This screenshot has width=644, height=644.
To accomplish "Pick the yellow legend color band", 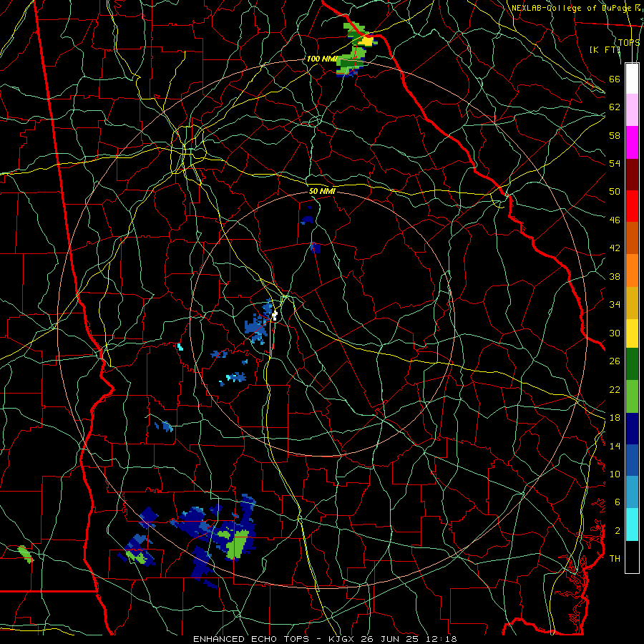I will pyautogui.click(x=632, y=333).
